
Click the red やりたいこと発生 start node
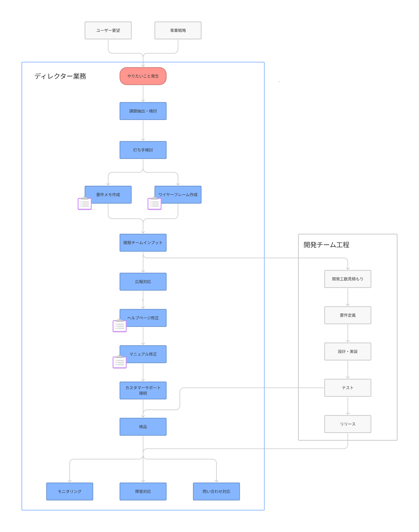click(x=143, y=76)
